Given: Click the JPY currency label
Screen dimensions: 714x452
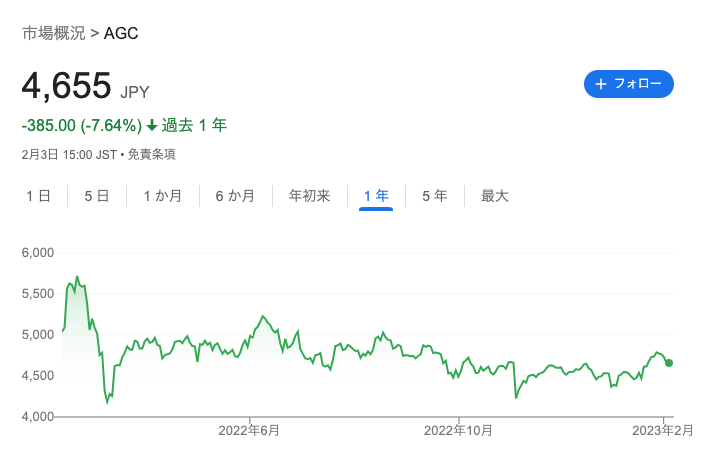Looking at the screenshot, I should [x=135, y=92].
